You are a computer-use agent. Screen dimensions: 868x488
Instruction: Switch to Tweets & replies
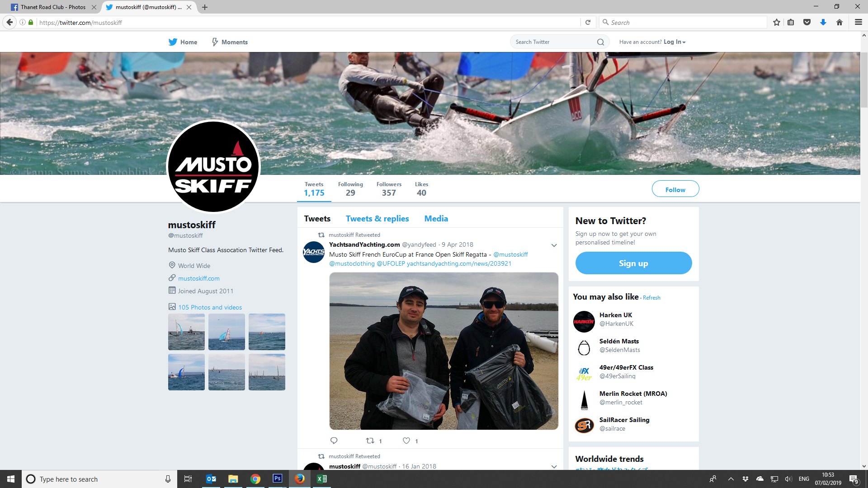coord(377,219)
